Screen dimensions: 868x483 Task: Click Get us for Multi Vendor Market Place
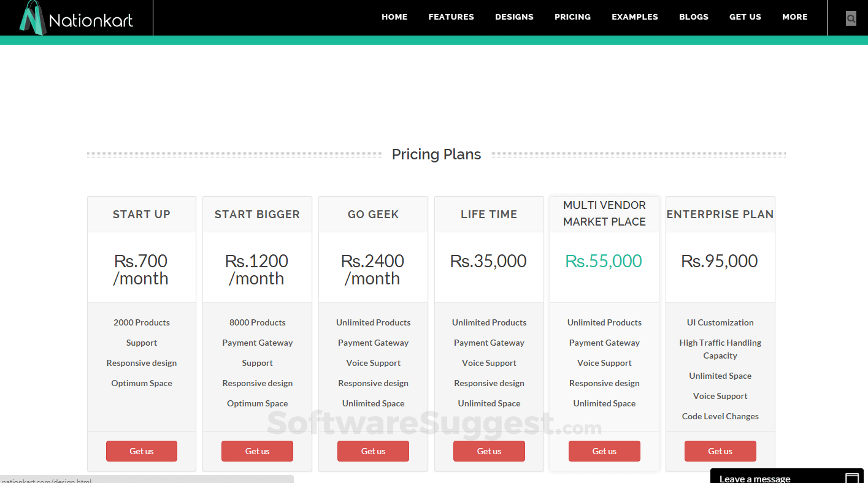tap(604, 451)
